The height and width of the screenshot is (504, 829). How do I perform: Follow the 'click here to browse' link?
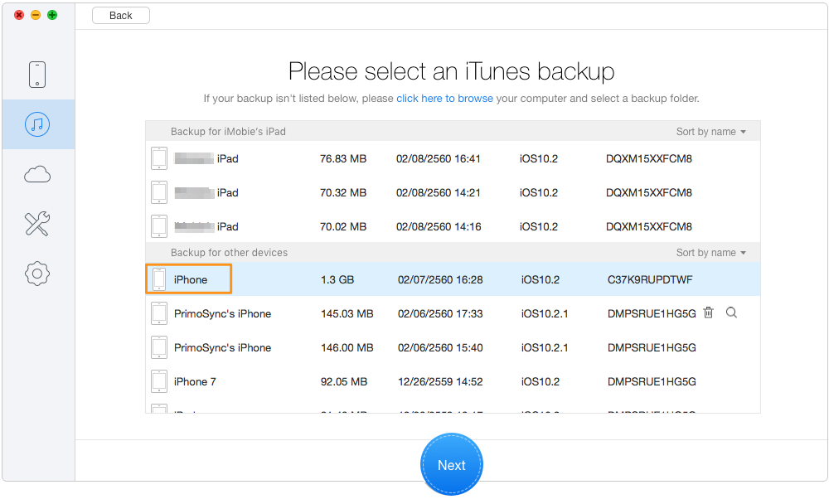(444, 99)
